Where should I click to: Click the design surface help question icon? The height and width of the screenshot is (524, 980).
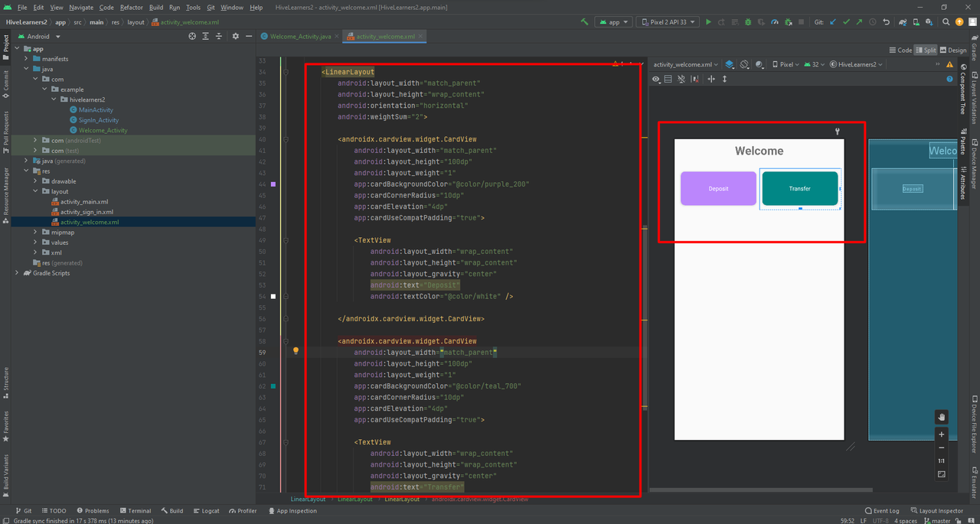(x=949, y=79)
